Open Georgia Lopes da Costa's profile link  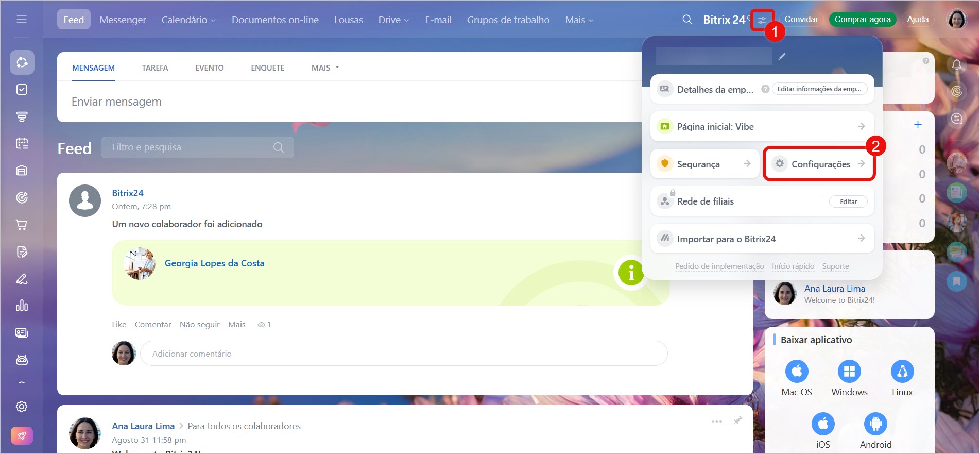tap(215, 263)
